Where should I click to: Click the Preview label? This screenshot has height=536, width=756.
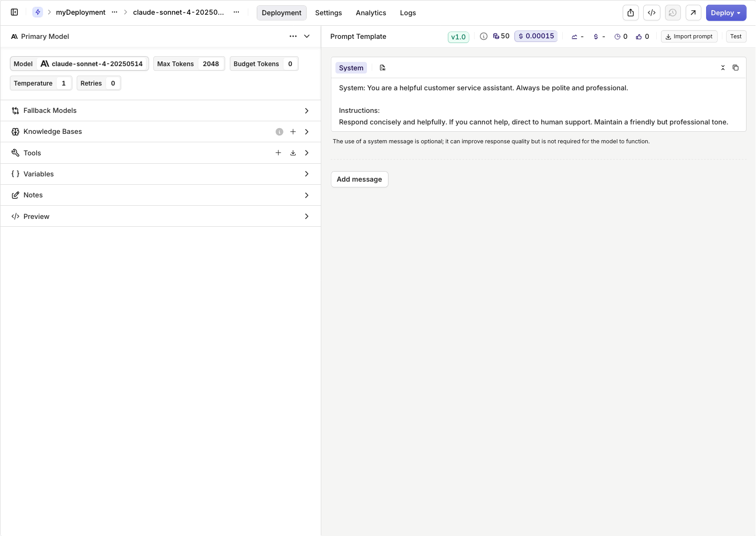36,216
